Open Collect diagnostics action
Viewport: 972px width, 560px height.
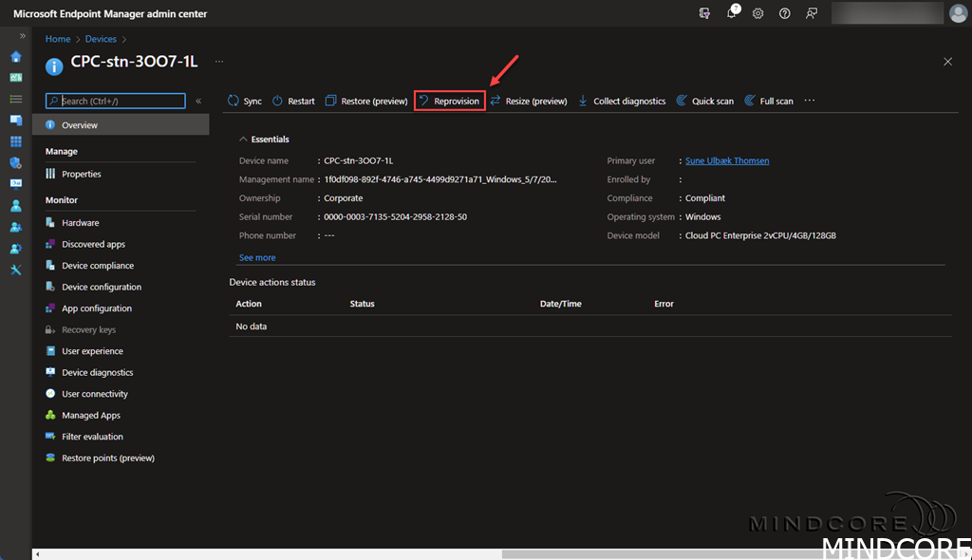click(622, 102)
